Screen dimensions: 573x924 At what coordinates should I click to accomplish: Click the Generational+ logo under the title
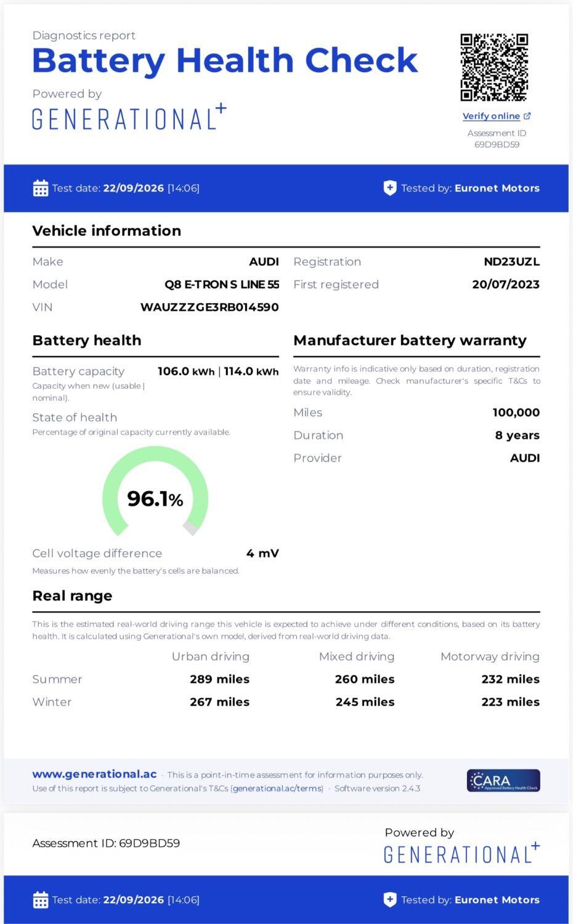coord(129,118)
